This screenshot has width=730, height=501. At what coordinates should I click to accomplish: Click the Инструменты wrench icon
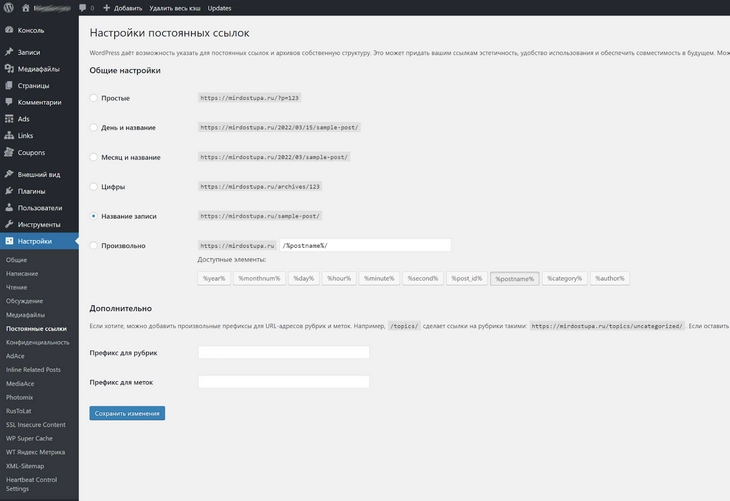coord(9,224)
